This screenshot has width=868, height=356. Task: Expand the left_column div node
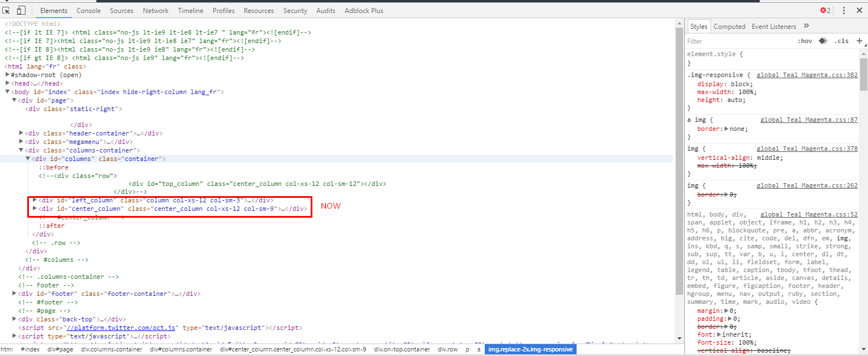pos(35,200)
